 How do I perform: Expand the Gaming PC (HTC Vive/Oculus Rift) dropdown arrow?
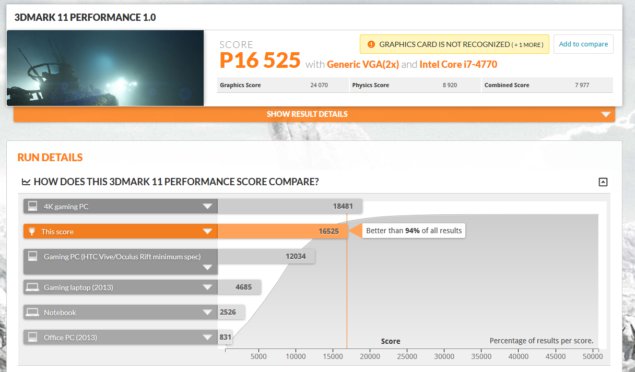click(x=207, y=267)
